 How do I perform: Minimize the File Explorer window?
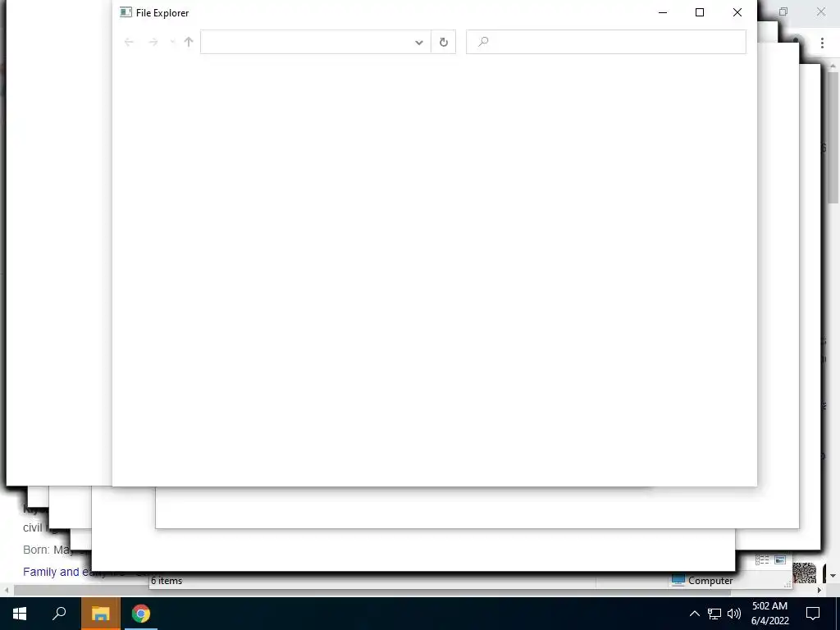coord(663,12)
